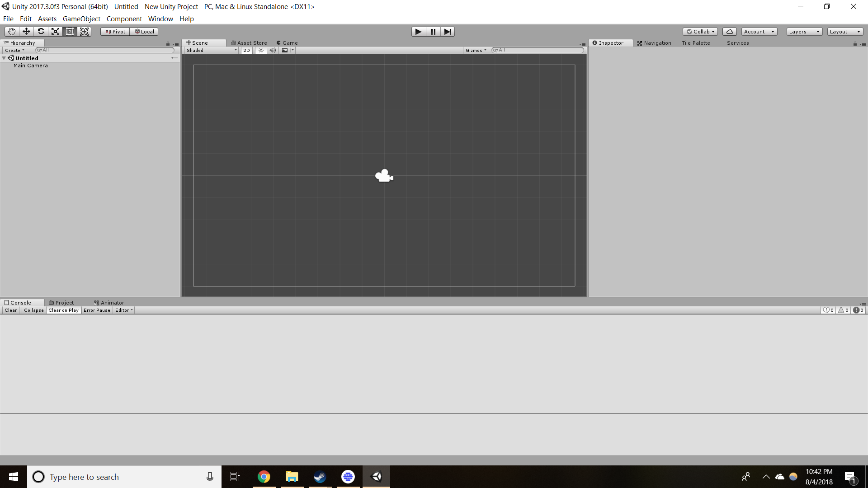Open the Help menu

coord(186,19)
